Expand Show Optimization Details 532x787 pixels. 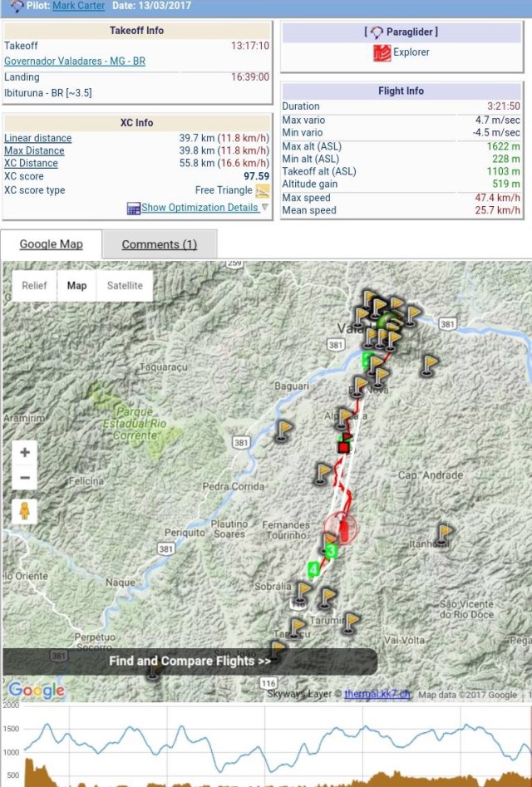(199, 208)
